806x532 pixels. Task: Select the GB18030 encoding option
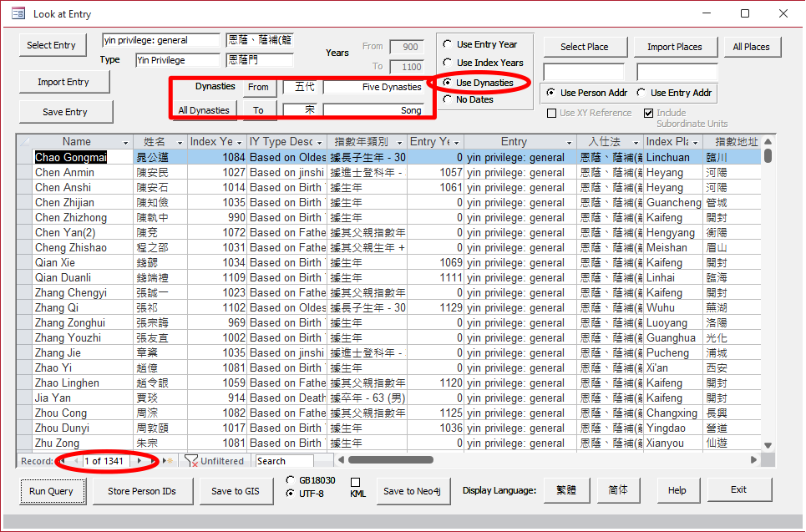point(290,480)
